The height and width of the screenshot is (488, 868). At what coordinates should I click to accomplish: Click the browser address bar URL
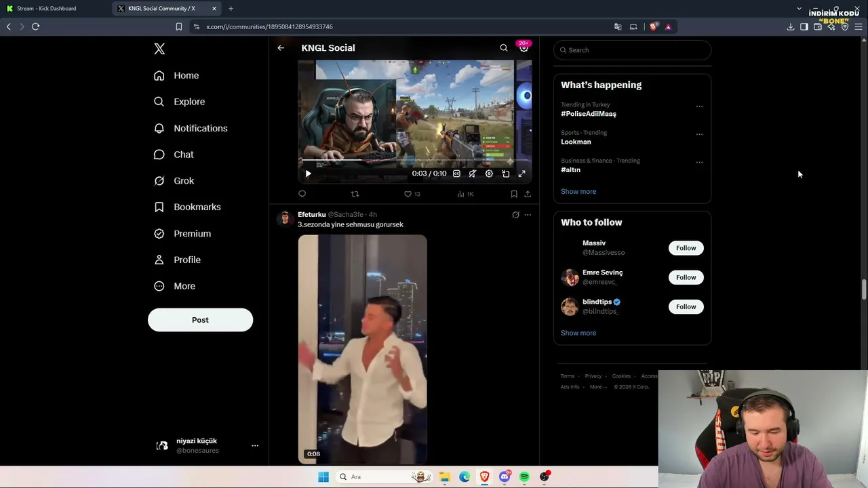click(x=269, y=26)
